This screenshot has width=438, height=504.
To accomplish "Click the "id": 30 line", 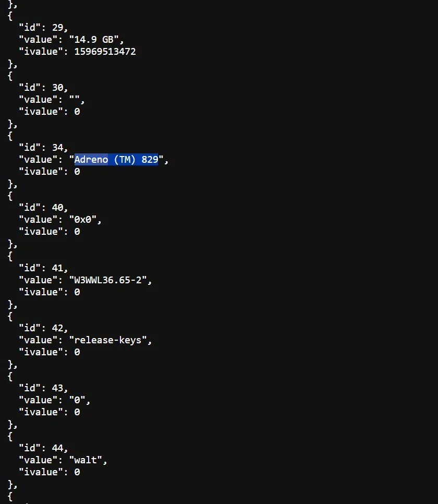I will coord(43,88).
